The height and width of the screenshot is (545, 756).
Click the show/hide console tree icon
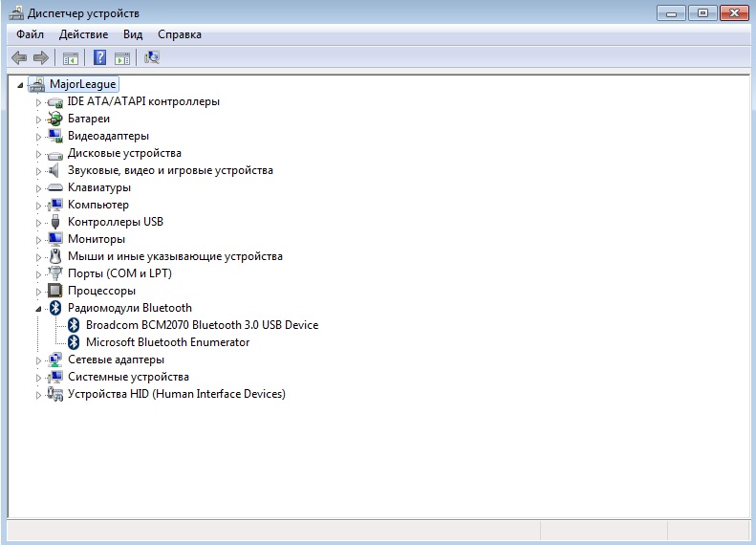(x=71, y=58)
